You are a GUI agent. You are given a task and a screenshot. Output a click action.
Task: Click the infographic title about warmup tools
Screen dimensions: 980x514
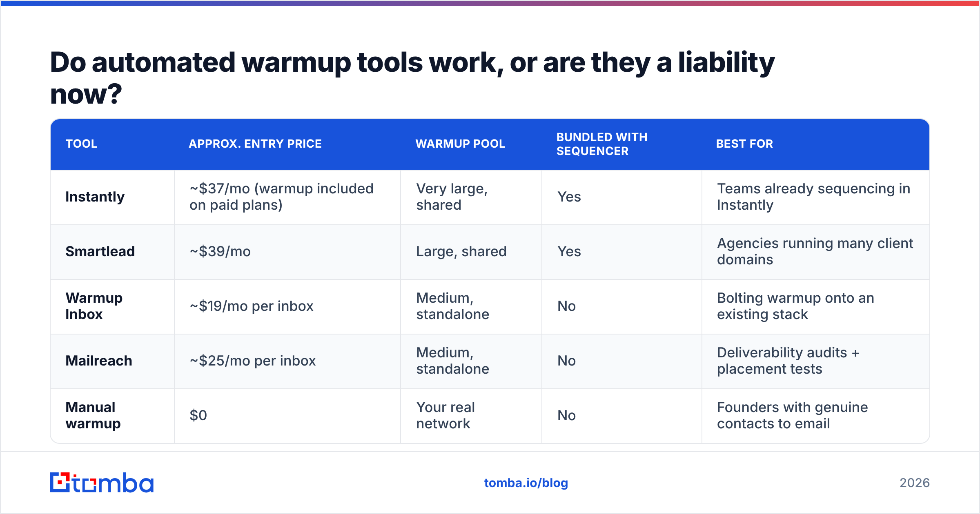tap(412, 78)
